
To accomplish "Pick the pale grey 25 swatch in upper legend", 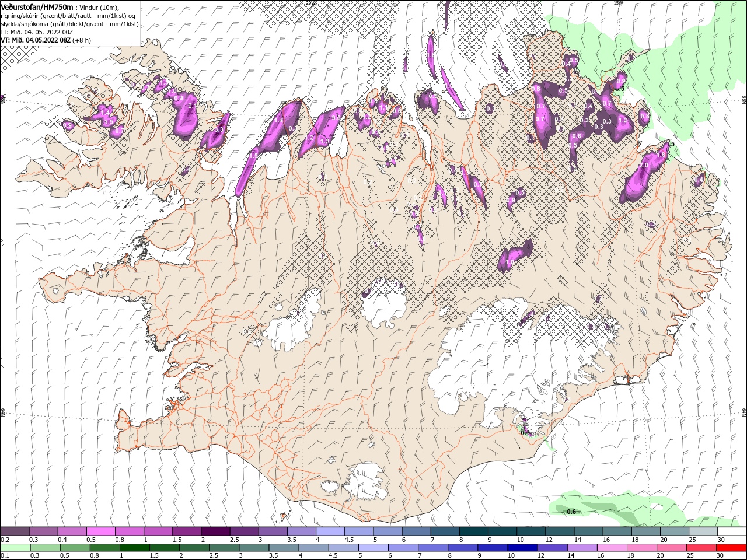I will click(703, 531).
